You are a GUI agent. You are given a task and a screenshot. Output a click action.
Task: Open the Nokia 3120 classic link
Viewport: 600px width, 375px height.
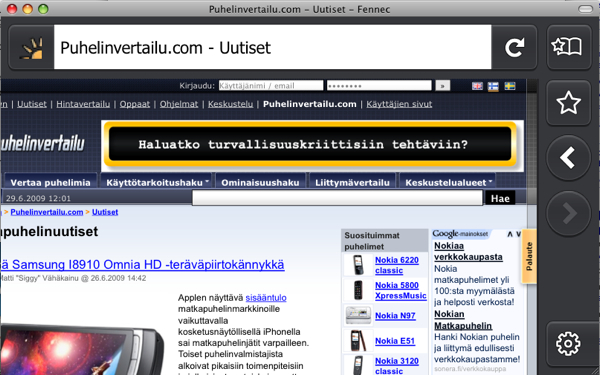(x=397, y=365)
